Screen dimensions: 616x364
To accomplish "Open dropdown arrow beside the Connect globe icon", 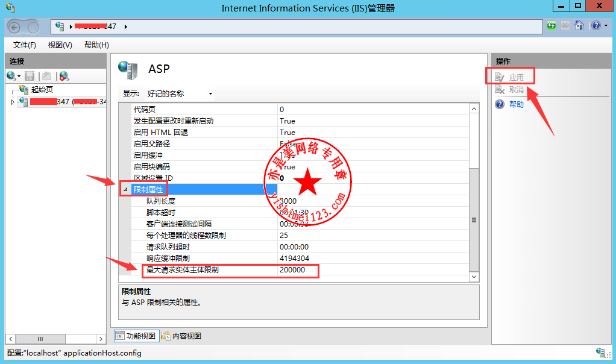I will coord(19,76).
